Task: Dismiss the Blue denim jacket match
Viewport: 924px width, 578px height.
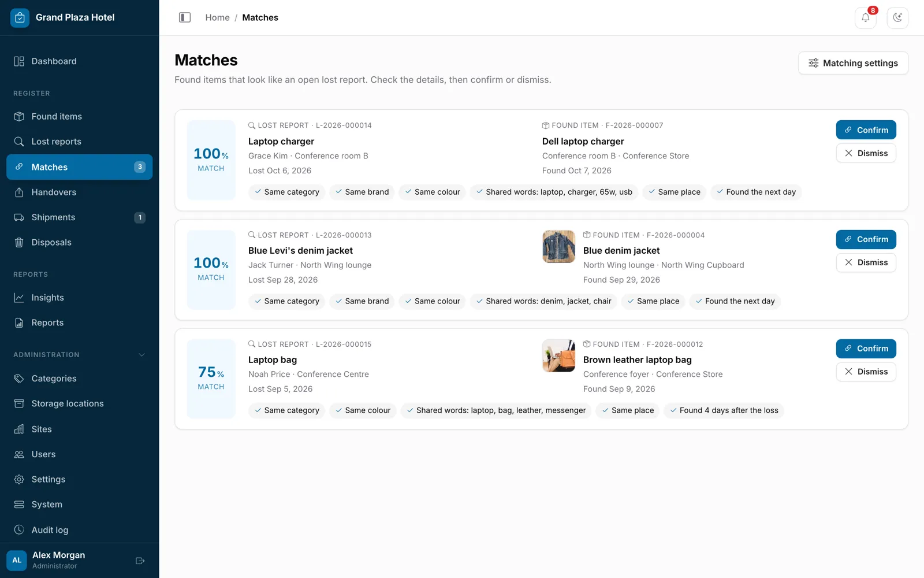Action: click(x=866, y=262)
